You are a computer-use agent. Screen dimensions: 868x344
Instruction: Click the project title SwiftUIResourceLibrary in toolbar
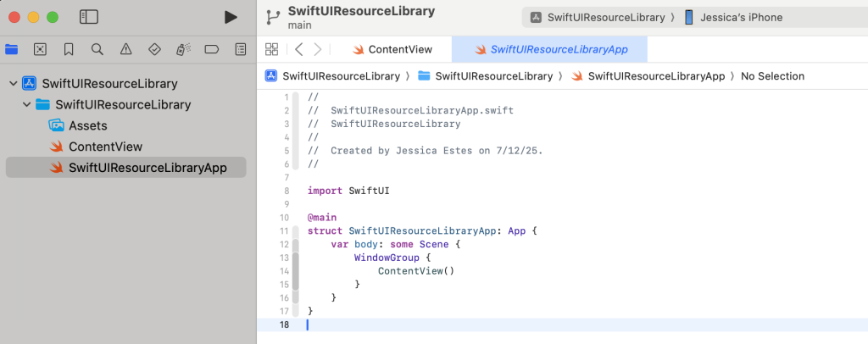click(x=361, y=11)
